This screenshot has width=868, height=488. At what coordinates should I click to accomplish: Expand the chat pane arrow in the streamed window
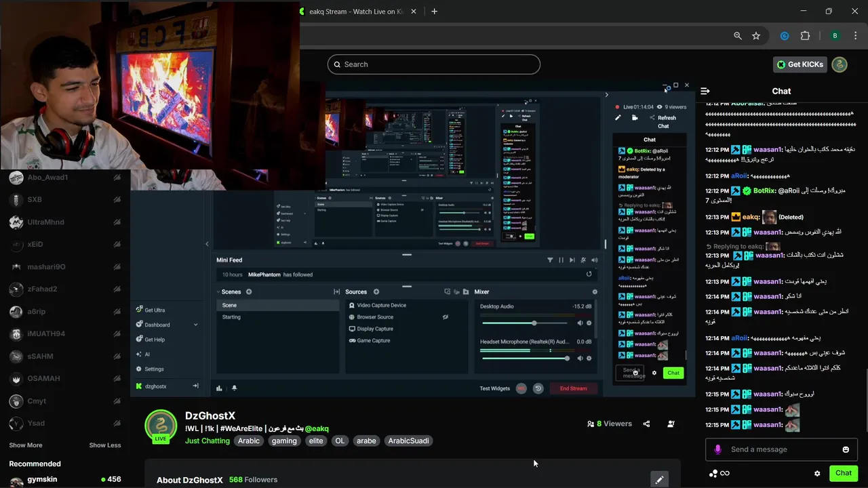[x=606, y=95]
